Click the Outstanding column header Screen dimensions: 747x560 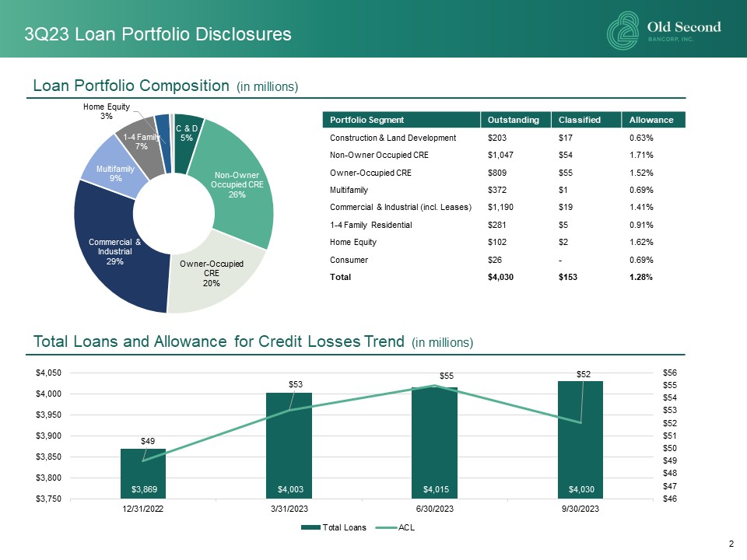tap(514, 120)
